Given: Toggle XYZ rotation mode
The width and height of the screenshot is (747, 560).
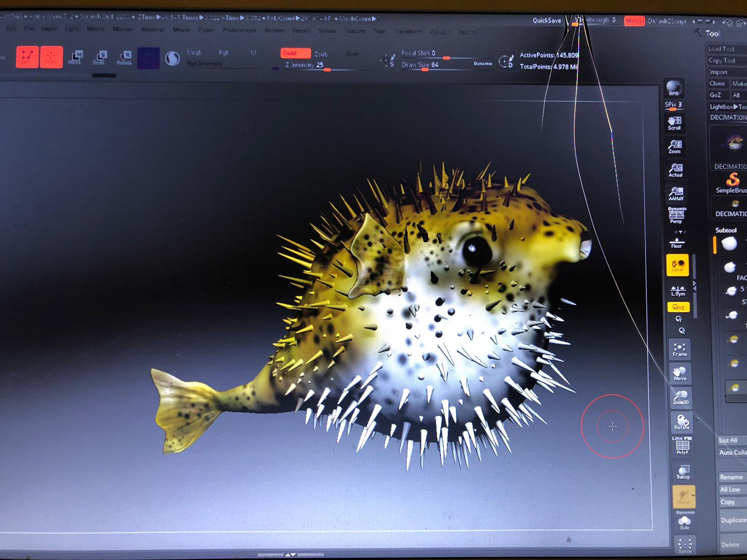Looking at the screenshot, I should point(678,307).
